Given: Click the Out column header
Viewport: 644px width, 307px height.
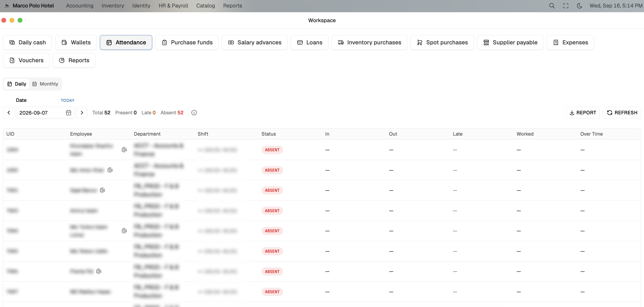Looking at the screenshot, I should coord(393,134).
